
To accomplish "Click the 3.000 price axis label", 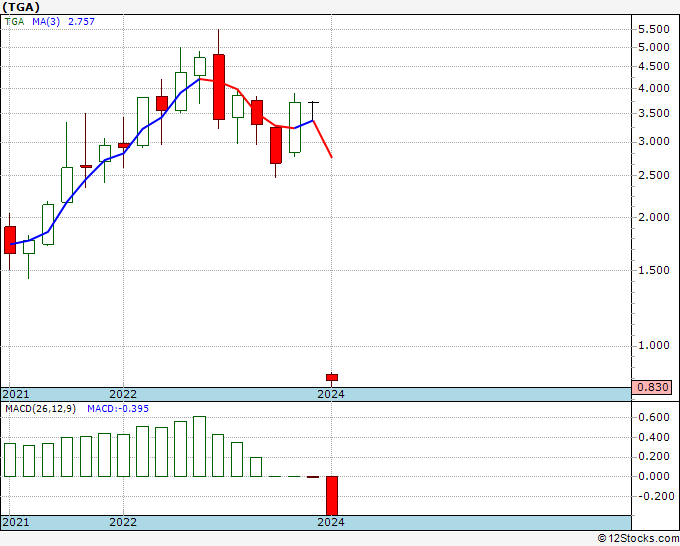I will pos(654,142).
